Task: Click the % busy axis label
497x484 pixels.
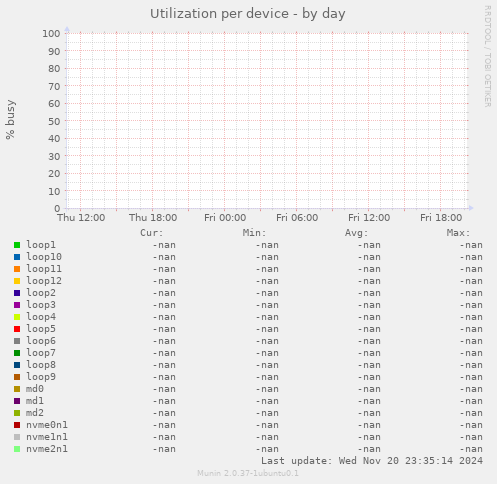Action: click(x=10, y=119)
